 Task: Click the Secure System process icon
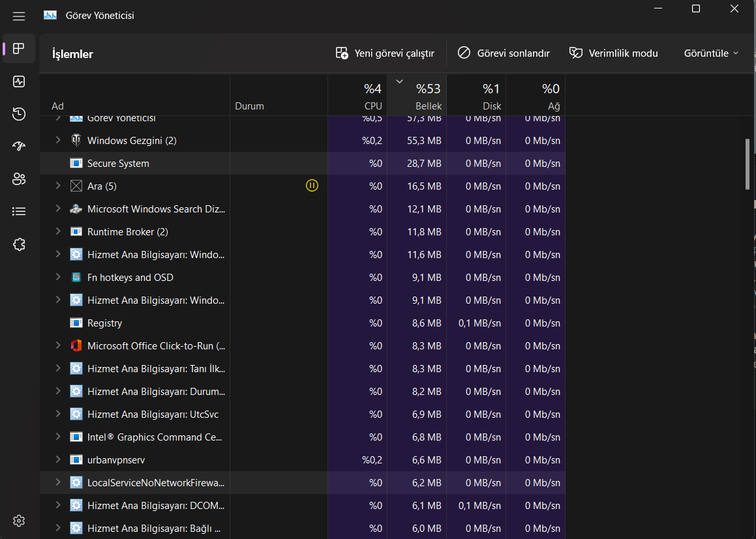coord(76,164)
